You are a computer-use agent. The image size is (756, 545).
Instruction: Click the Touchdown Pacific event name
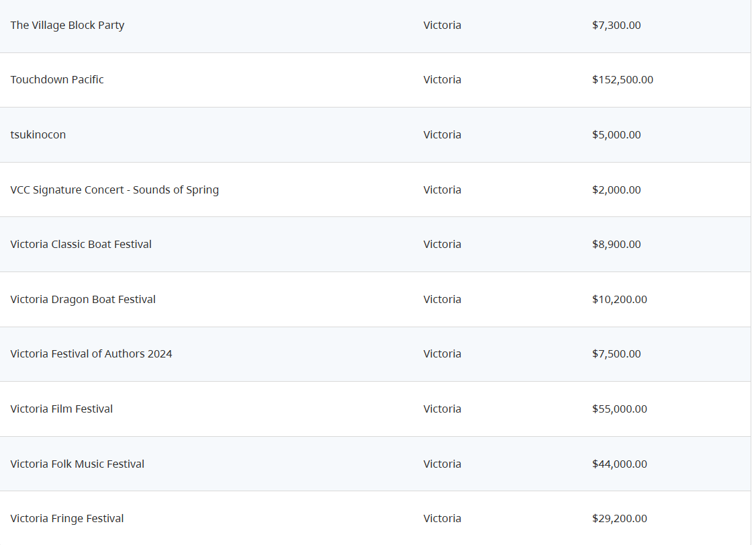click(x=57, y=80)
